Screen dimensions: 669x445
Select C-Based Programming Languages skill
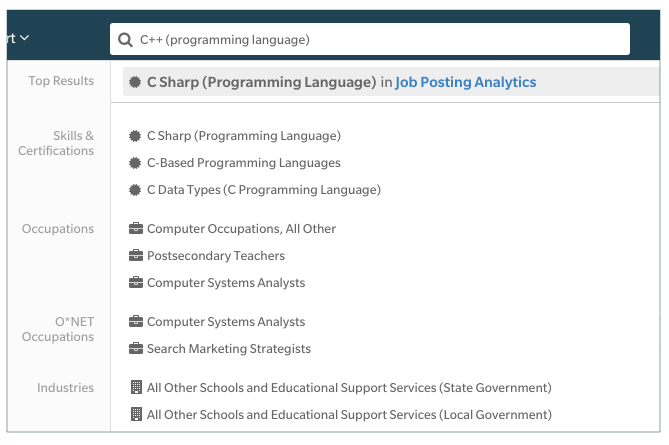coord(244,163)
